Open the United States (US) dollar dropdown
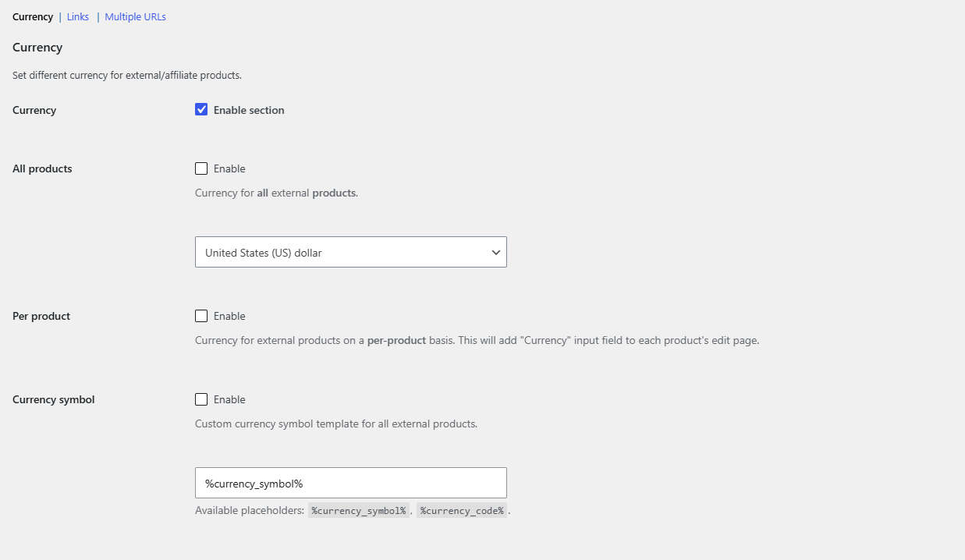Viewport: 965px width, 560px height. [351, 252]
